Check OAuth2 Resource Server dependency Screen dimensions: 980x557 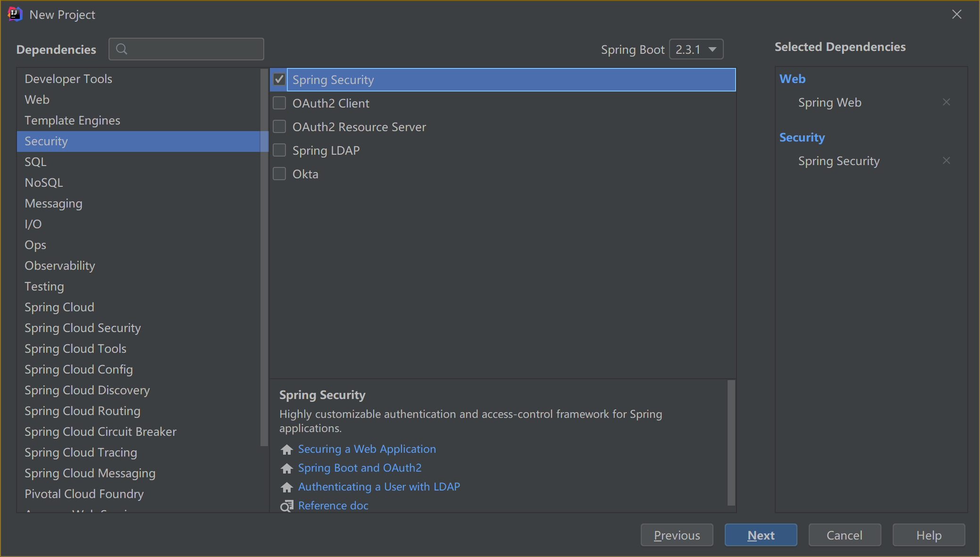point(279,126)
